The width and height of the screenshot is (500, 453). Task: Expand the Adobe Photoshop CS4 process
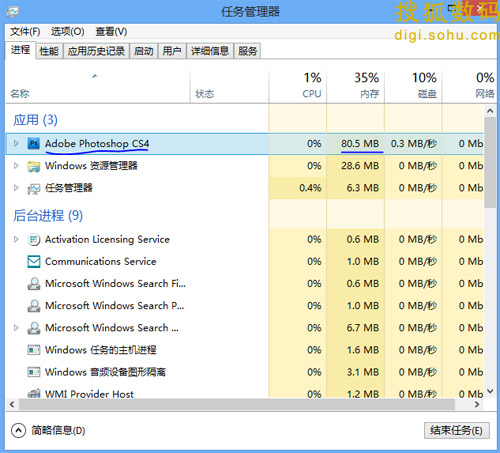(16, 144)
